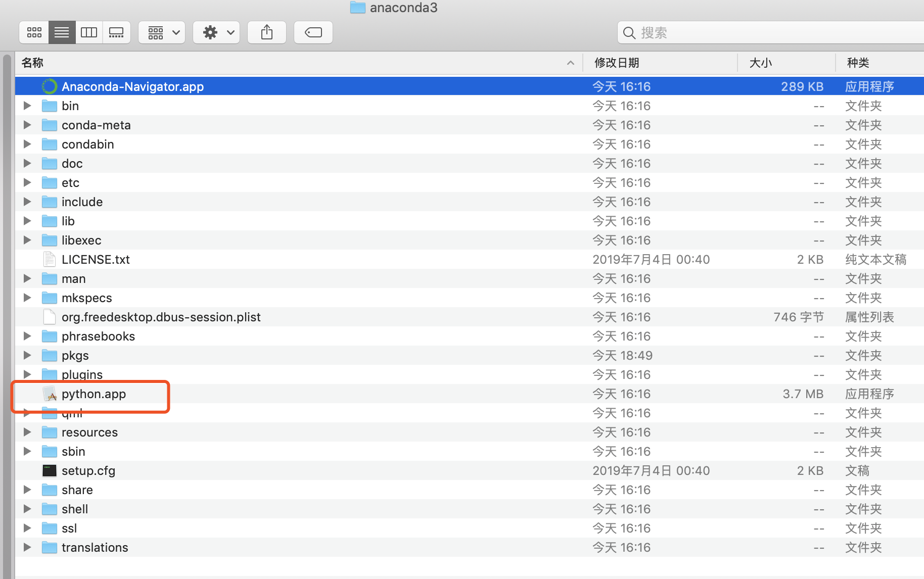Click the python.app application icon
Screen dimensions: 924x579
[49, 394]
